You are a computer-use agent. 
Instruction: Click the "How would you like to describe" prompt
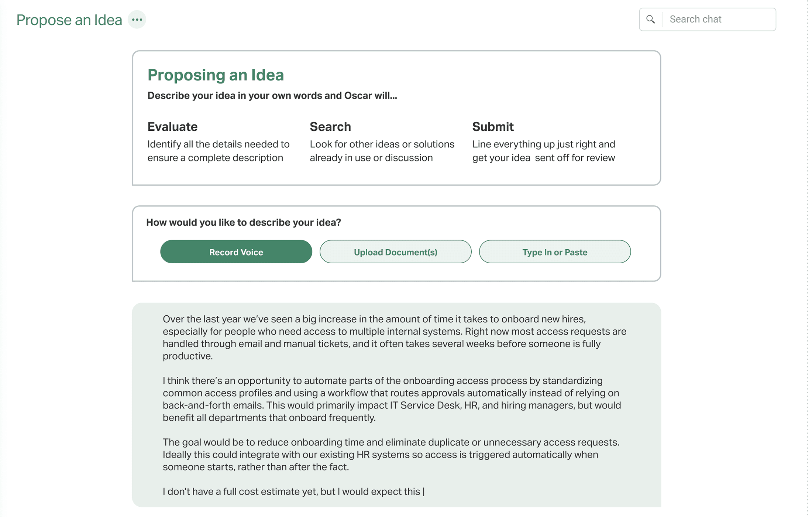tap(244, 222)
